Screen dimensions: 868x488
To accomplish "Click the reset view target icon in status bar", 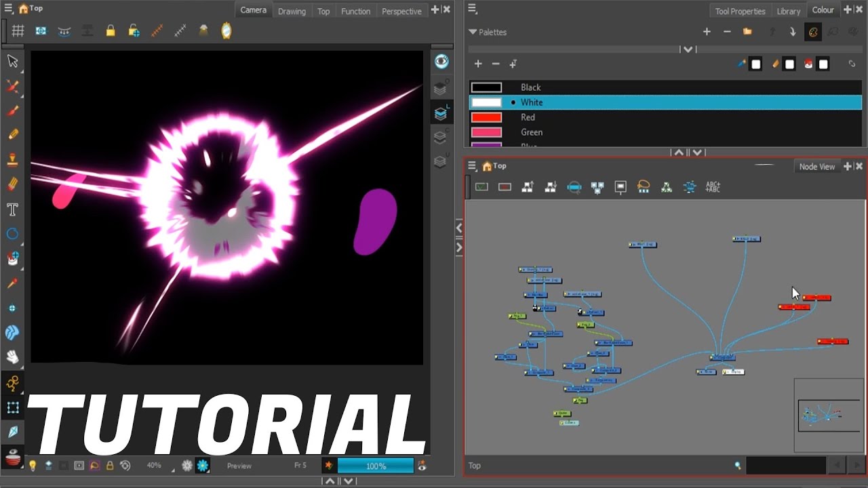I will (125, 466).
